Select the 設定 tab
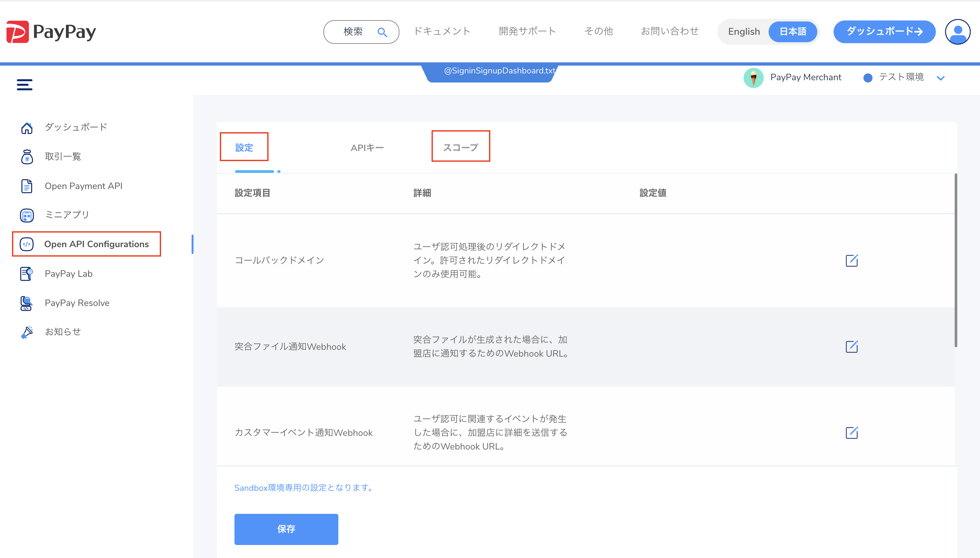This screenshot has height=558, width=980. [244, 147]
